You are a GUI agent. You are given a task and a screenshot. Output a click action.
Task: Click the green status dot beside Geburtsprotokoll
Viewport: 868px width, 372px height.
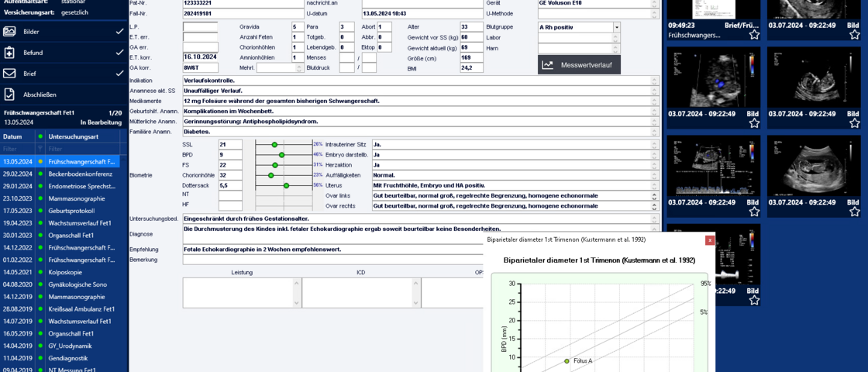click(x=40, y=210)
